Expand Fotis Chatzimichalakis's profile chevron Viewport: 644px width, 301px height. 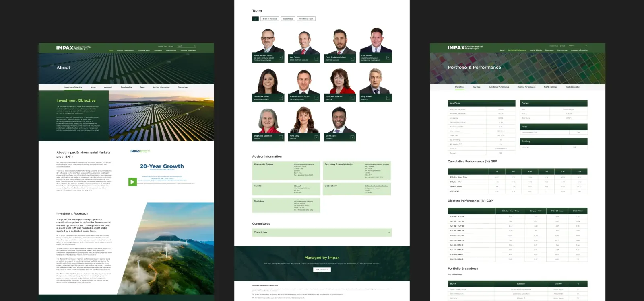(x=352, y=59)
